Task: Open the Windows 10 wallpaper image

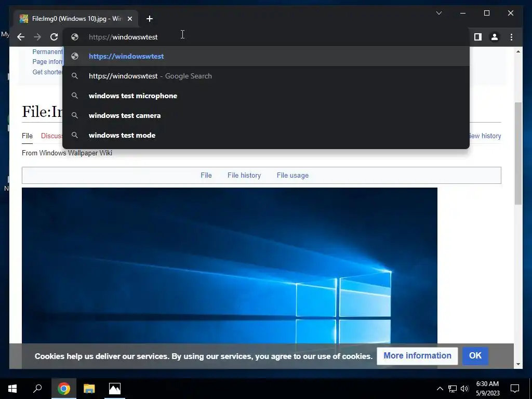Action: pyautogui.click(x=229, y=265)
